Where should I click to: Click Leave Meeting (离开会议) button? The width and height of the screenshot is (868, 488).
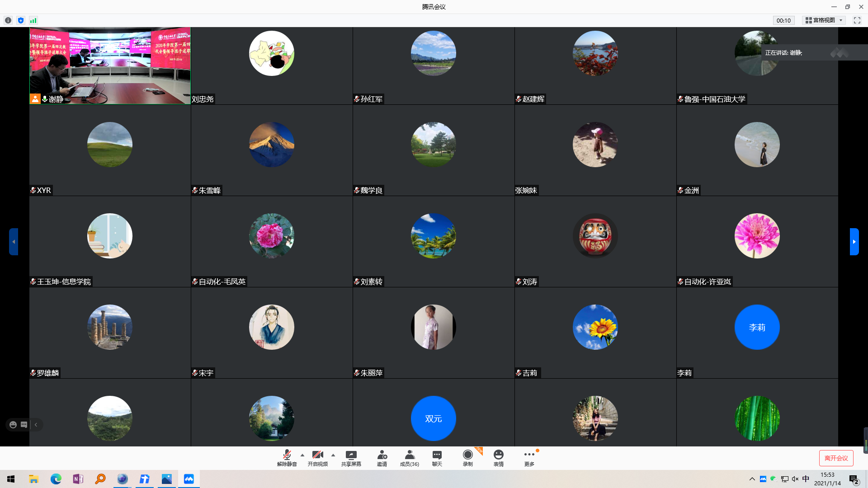[836, 458]
